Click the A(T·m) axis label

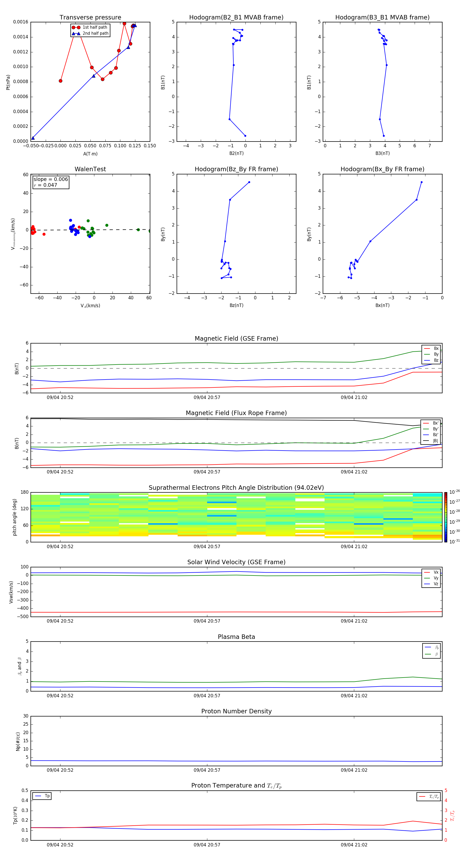90,154
